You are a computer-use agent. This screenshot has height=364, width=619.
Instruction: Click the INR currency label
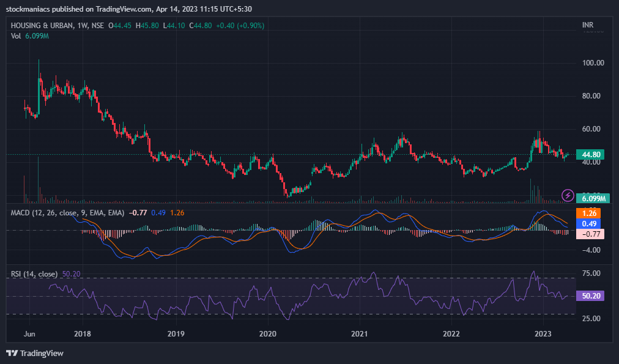[587, 25]
